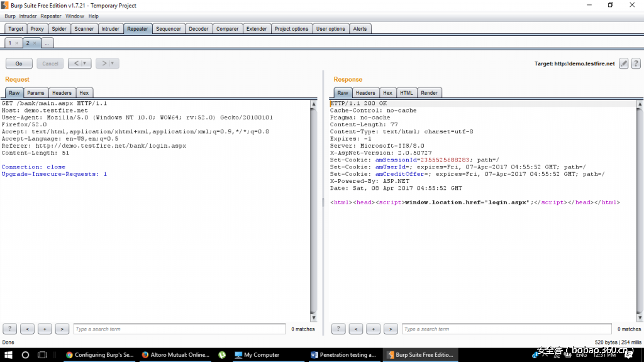The image size is (644, 362).
Task: Select the Headers view of the Response
Action: pyautogui.click(x=365, y=92)
